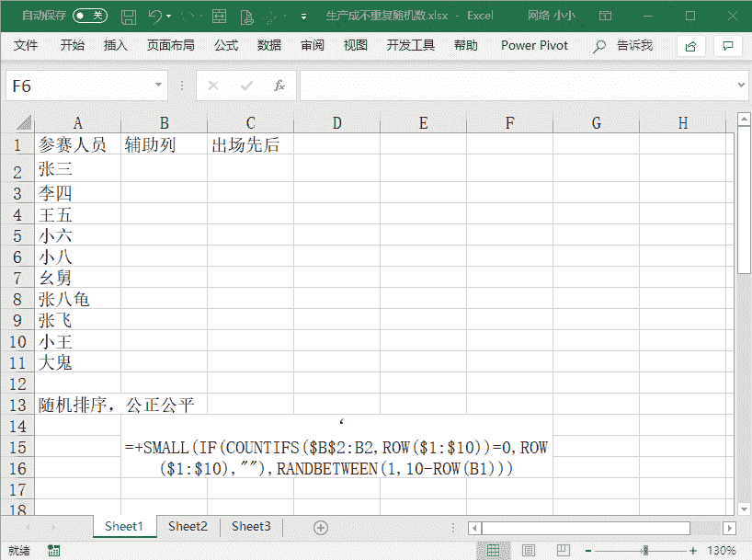Click the Undo arrow icon
This screenshot has width=752, height=560.
tap(155, 17)
